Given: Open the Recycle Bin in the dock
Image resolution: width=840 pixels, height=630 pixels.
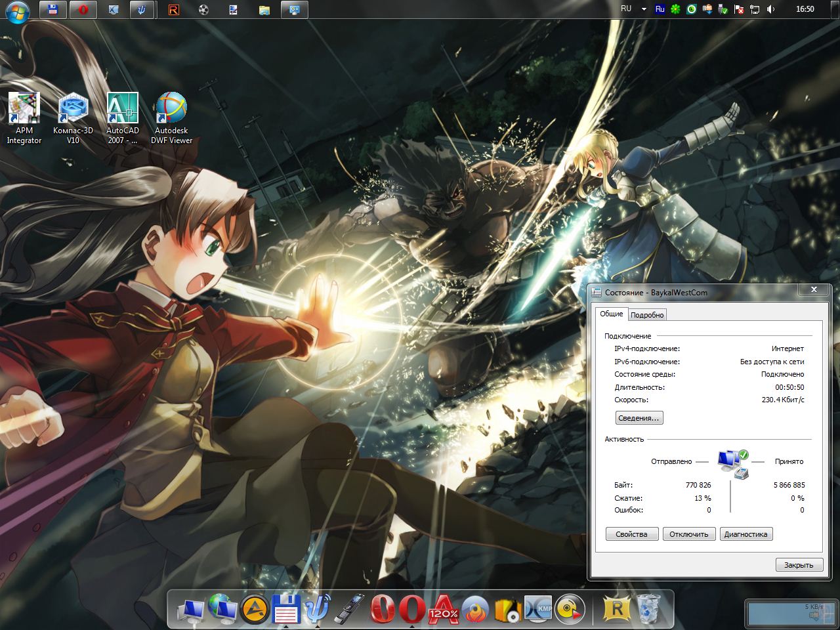Looking at the screenshot, I should [x=648, y=608].
